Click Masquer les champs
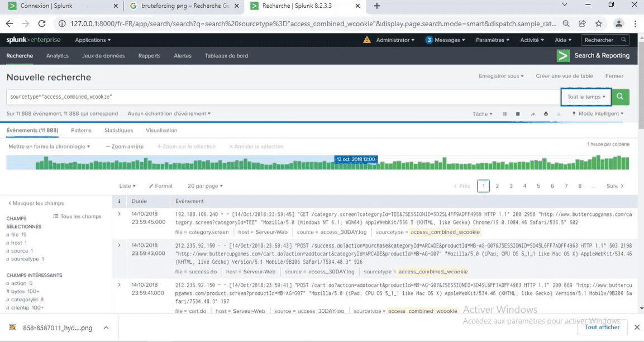The image size is (644, 342). [x=36, y=203]
